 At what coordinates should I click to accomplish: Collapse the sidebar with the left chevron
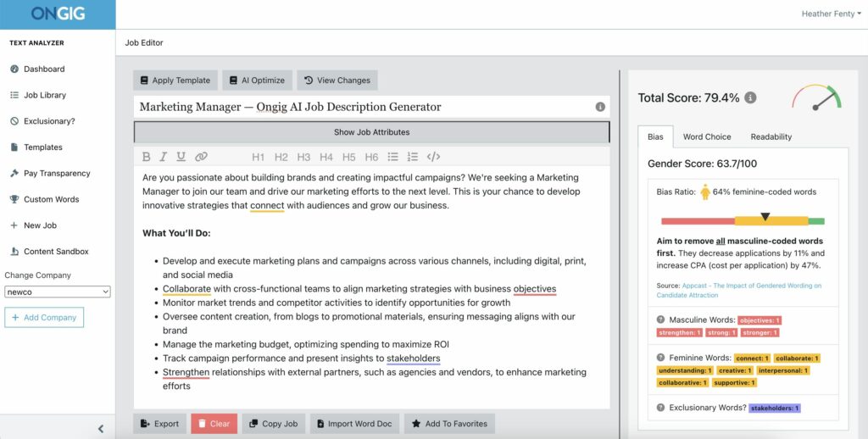101,429
